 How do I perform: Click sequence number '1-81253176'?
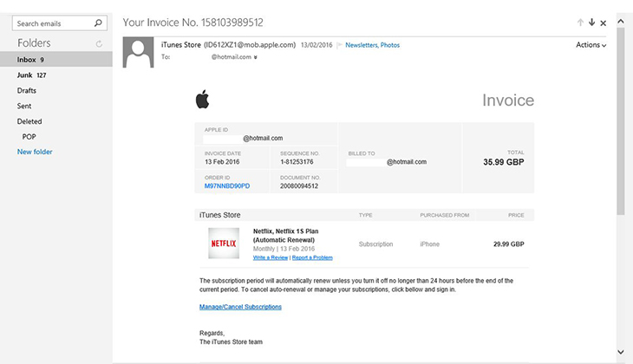(297, 162)
